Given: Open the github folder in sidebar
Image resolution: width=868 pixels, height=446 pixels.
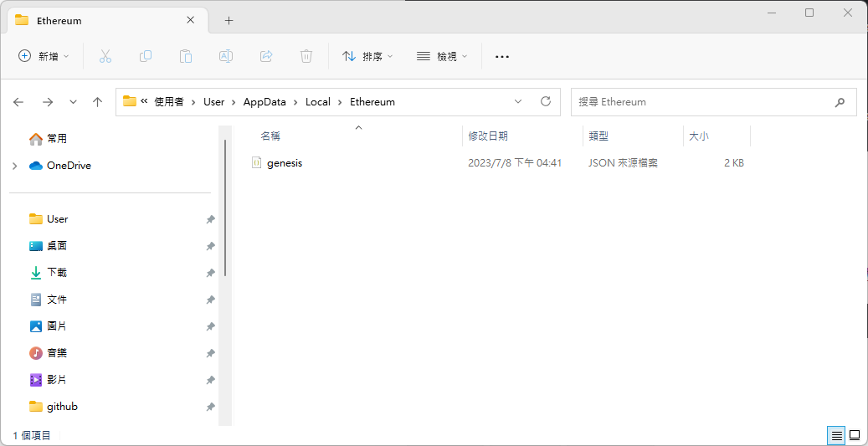Looking at the screenshot, I should pyautogui.click(x=53, y=406).
